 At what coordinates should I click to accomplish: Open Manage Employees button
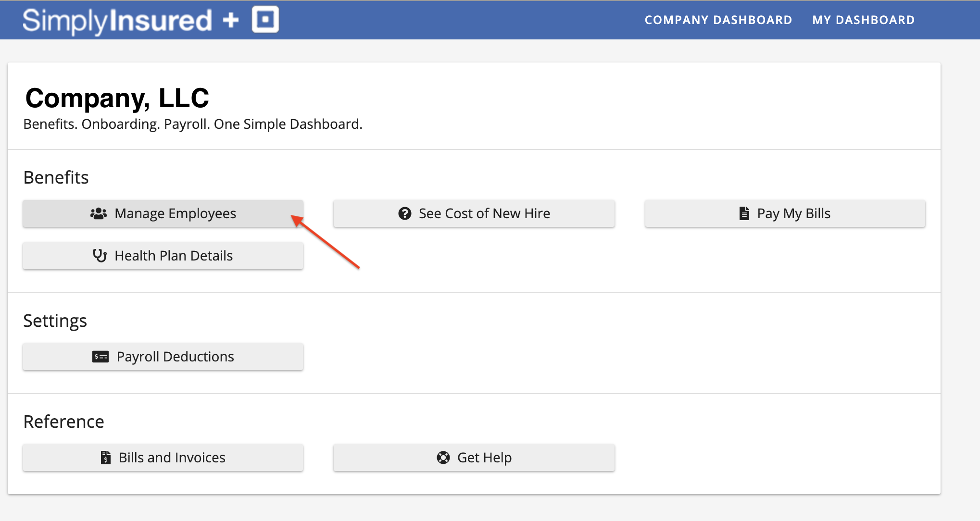175,213
